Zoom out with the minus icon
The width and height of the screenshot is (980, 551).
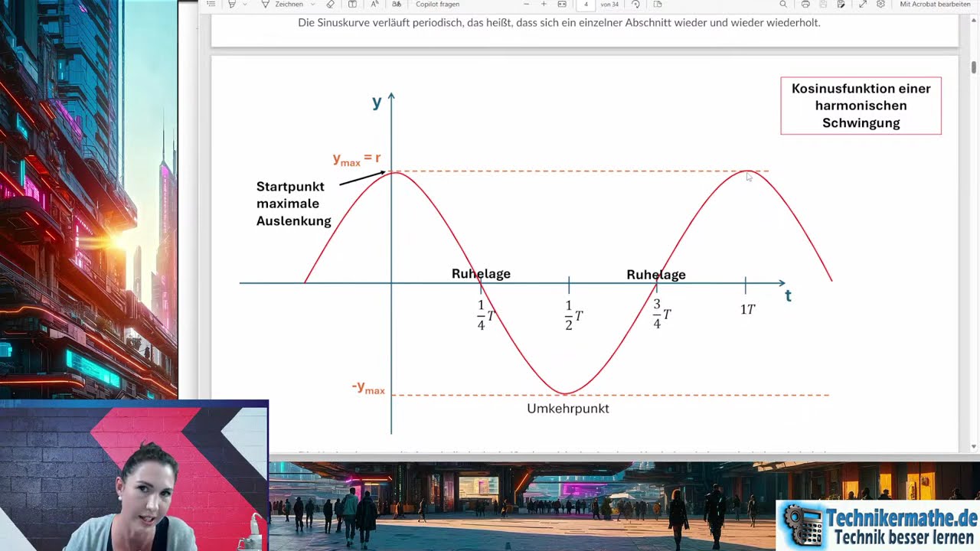coord(526,5)
